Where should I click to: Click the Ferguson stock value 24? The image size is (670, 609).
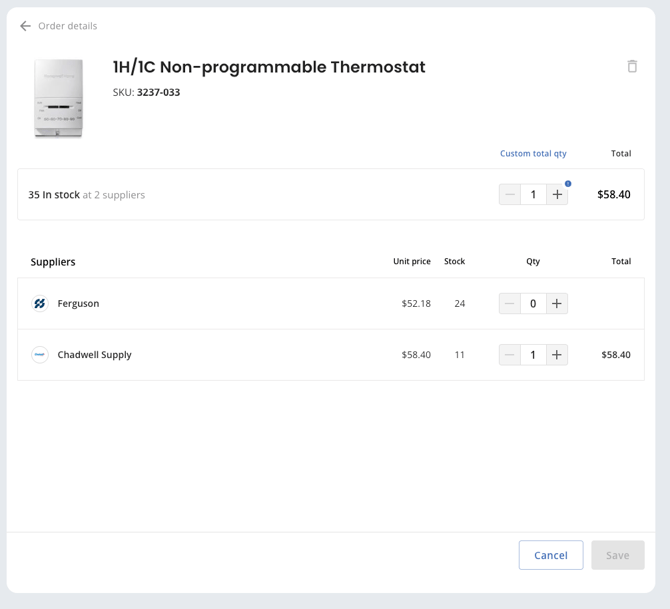[459, 303]
